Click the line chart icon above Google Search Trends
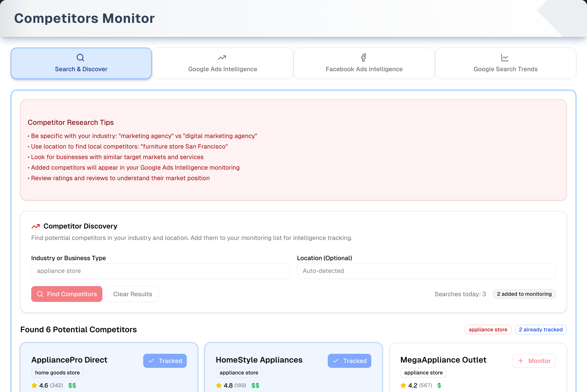Image resolution: width=587 pixels, height=392 pixels. pos(505,58)
